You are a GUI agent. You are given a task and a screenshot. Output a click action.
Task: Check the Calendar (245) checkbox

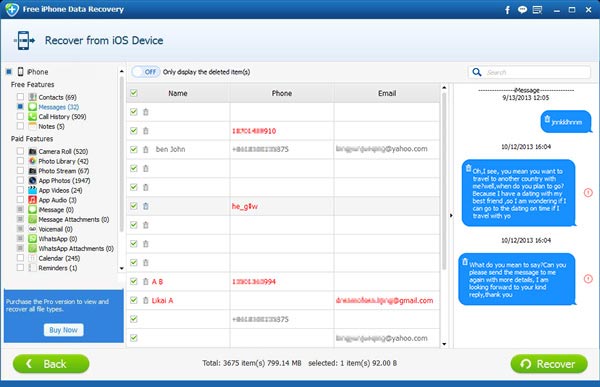coord(20,258)
